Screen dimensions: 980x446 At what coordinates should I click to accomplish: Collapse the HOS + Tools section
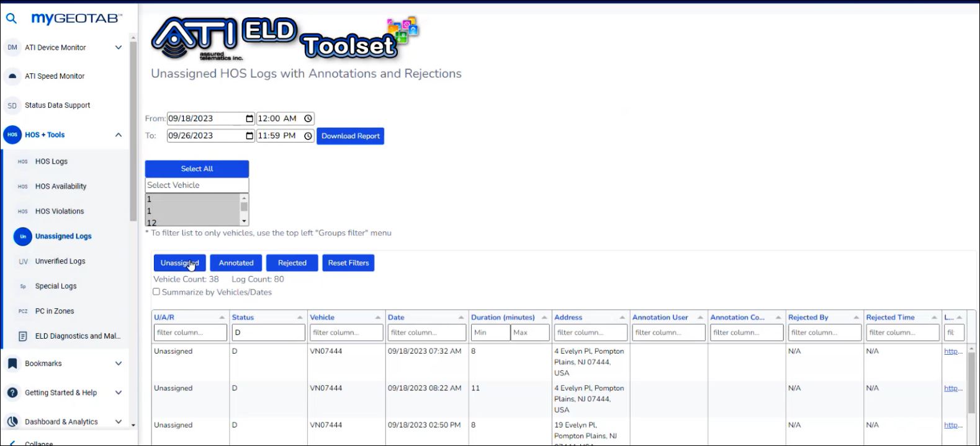(118, 135)
